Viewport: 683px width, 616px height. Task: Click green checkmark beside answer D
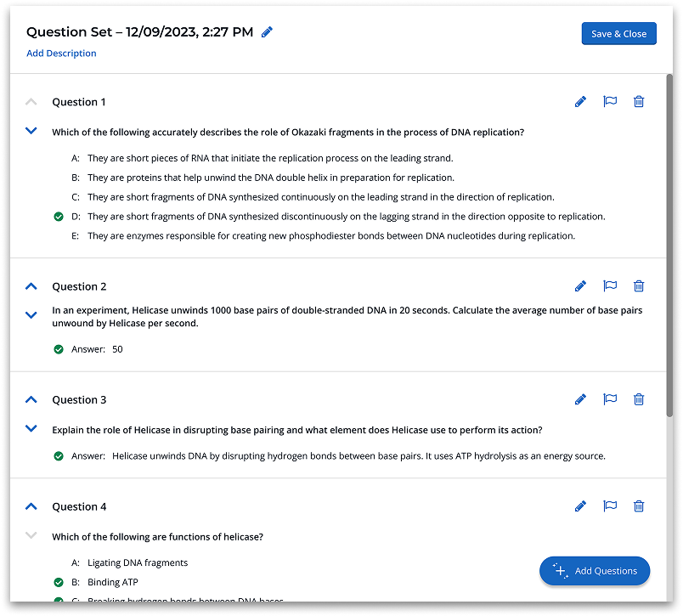[x=59, y=217]
